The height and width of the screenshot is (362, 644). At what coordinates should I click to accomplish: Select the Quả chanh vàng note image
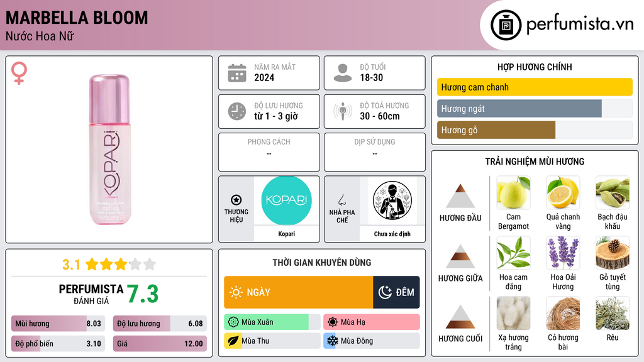[563, 192]
